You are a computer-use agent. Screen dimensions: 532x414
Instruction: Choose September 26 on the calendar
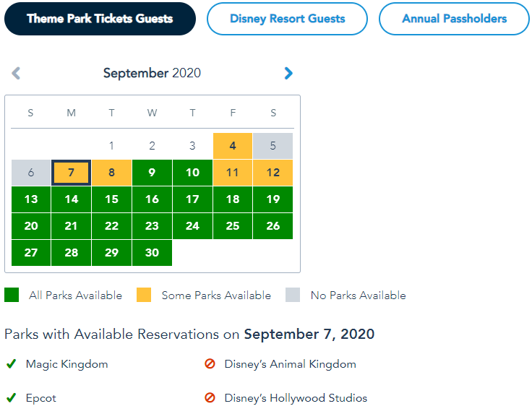pyautogui.click(x=273, y=226)
